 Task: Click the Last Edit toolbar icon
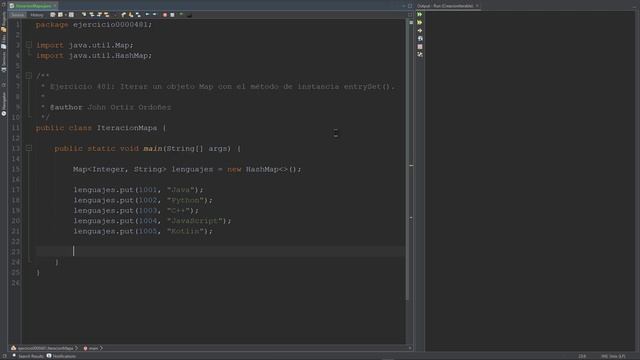(x=53, y=15)
